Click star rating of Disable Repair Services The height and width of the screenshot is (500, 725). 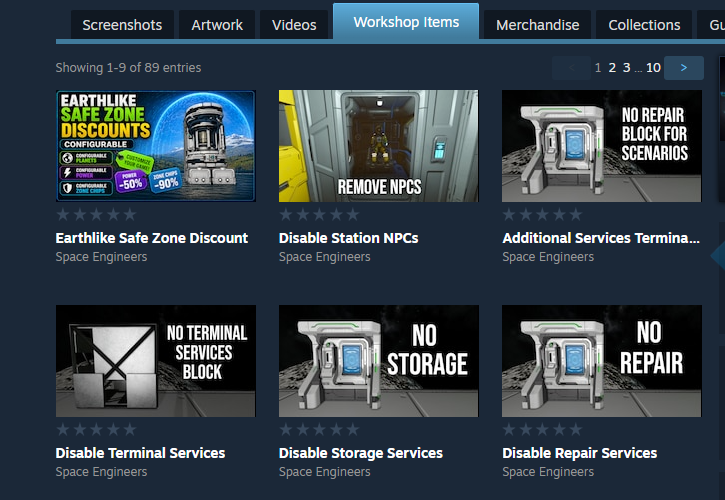click(x=542, y=430)
